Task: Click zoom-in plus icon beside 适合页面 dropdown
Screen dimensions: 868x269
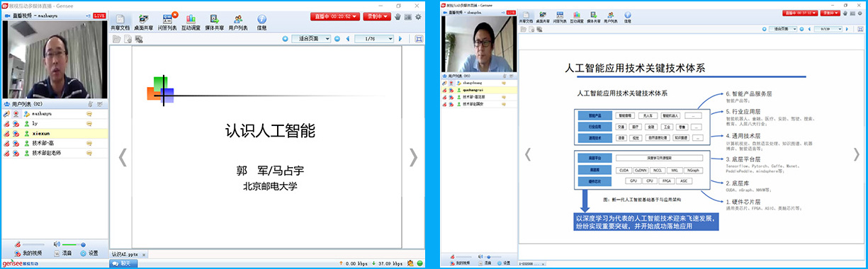Action: (286, 39)
